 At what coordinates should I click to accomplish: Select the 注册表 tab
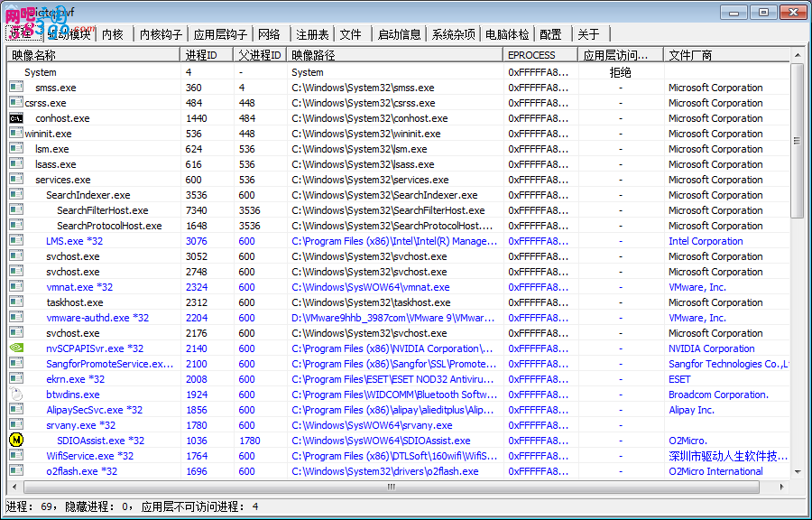(312, 34)
